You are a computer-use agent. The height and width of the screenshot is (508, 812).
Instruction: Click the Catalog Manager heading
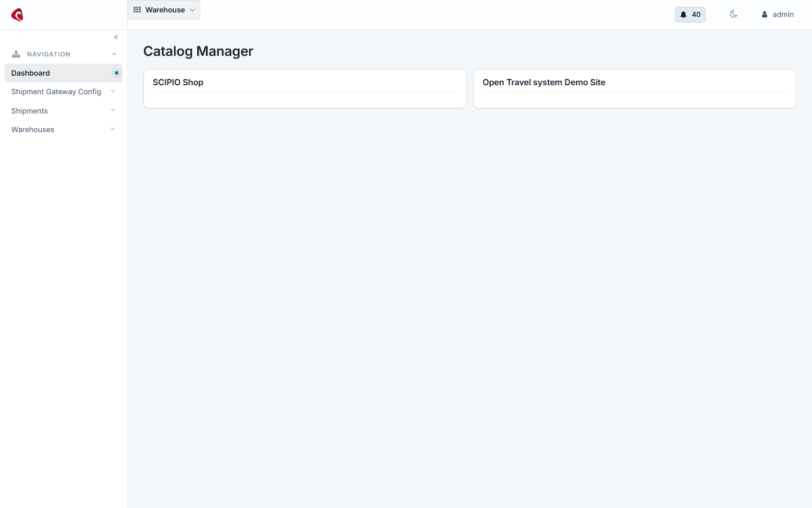coord(198,51)
